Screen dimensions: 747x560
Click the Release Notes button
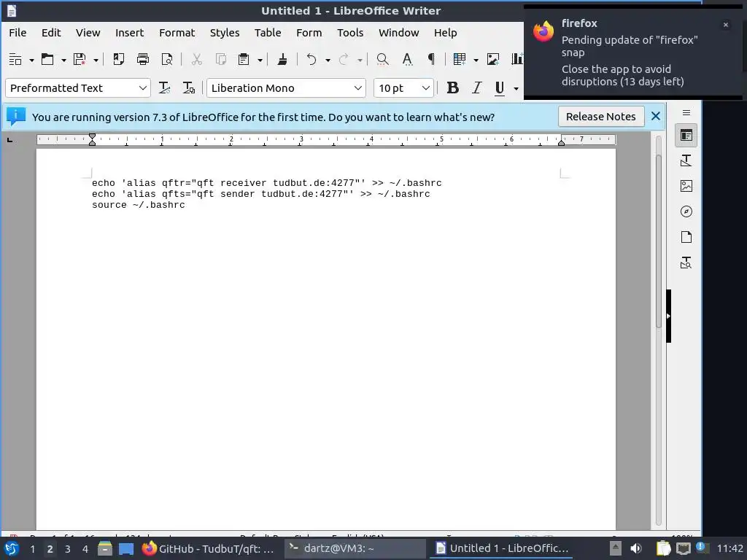coord(601,117)
